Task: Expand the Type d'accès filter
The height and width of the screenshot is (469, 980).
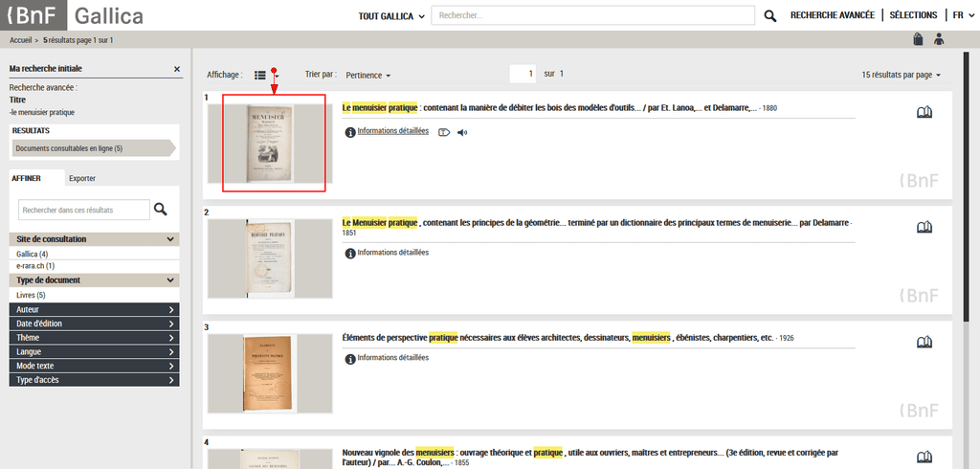Action: (x=95, y=380)
